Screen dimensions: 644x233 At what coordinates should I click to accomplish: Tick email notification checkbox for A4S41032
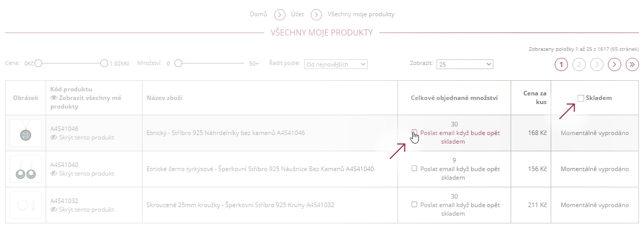tap(414, 204)
